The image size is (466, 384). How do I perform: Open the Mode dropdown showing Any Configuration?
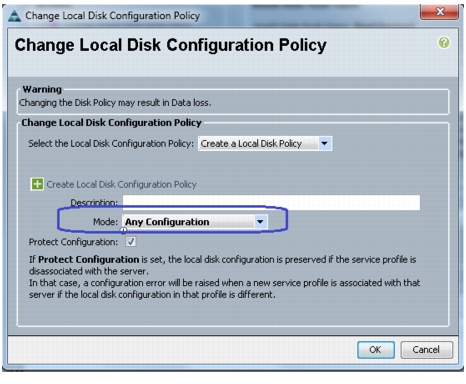point(195,222)
